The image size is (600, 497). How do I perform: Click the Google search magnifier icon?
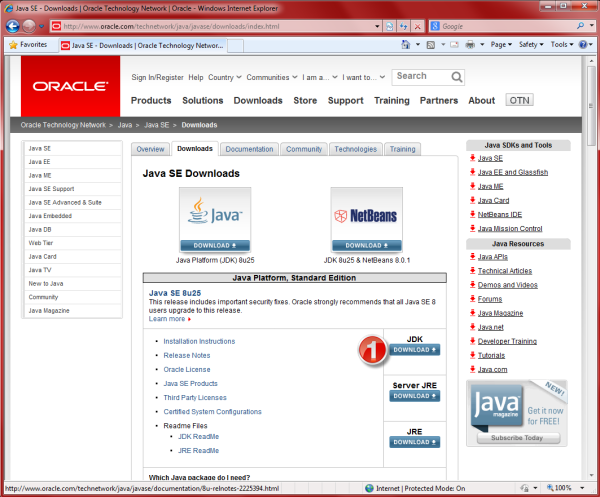(580, 26)
